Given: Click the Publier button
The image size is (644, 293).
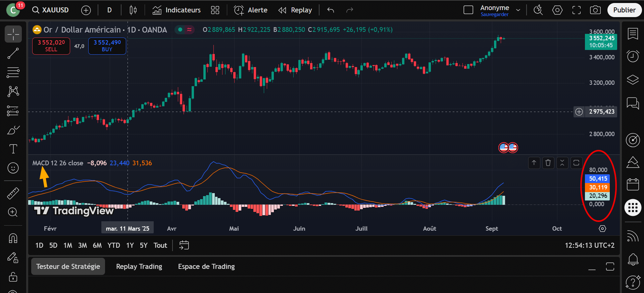Looking at the screenshot, I should pyautogui.click(x=624, y=10).
